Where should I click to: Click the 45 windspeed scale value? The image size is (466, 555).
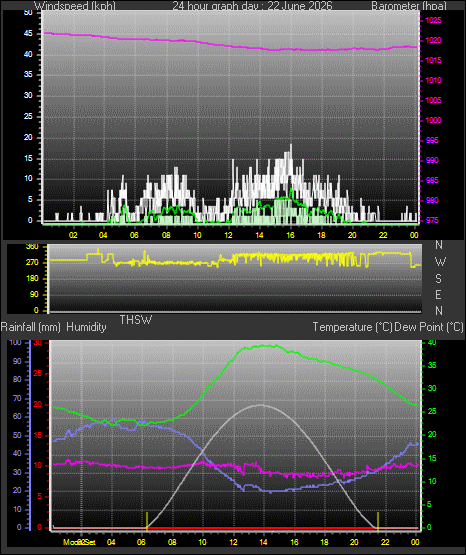28,34
